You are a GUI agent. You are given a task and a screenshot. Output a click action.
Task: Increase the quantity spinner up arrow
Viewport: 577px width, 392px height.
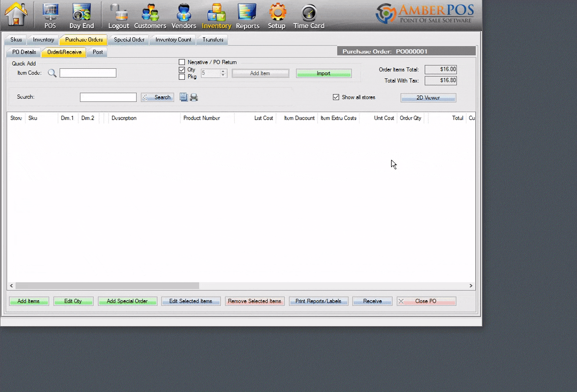point(223,71)
